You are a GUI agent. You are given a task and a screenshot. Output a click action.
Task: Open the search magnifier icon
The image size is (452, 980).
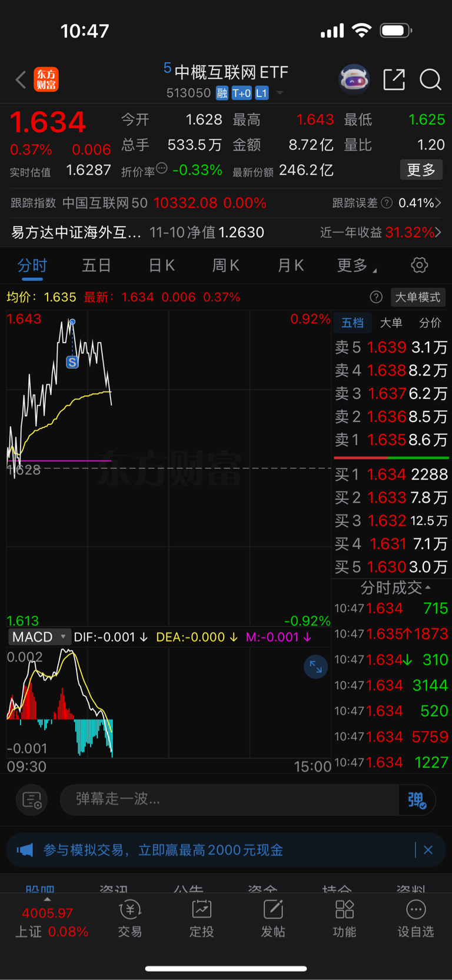(430, 79)
